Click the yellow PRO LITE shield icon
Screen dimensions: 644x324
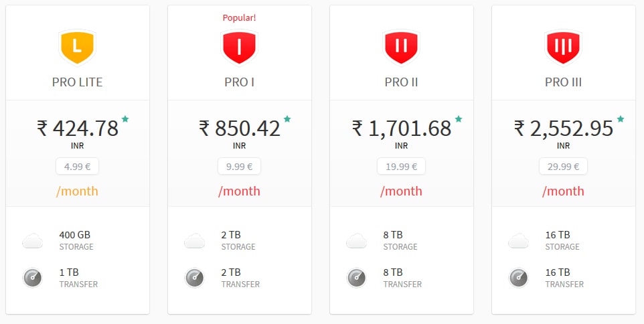(x=77, y=48)
